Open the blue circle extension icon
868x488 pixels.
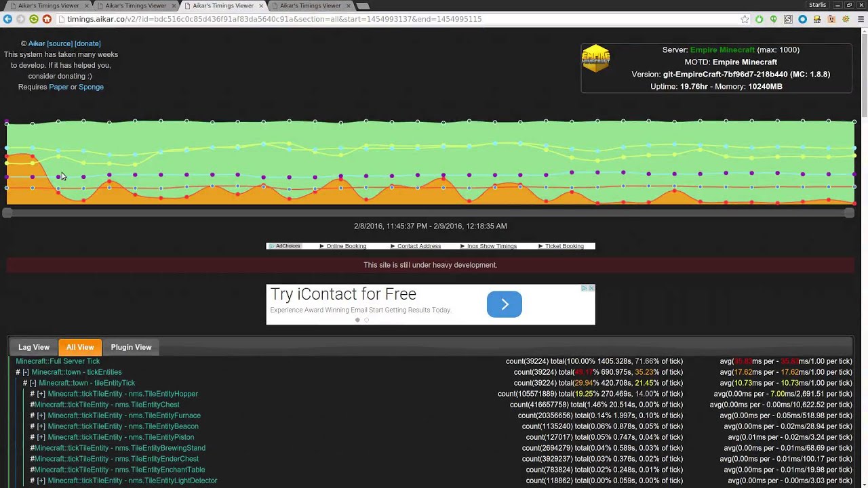point(802,19)
